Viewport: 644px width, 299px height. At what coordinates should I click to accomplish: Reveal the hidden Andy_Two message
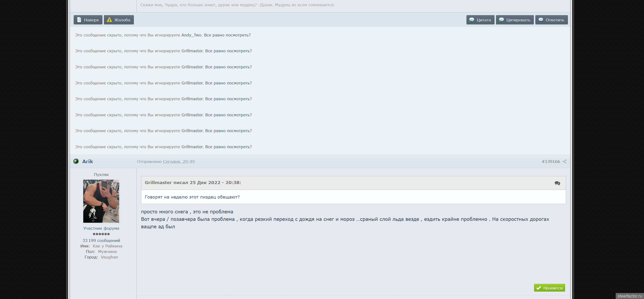[227, 35]
